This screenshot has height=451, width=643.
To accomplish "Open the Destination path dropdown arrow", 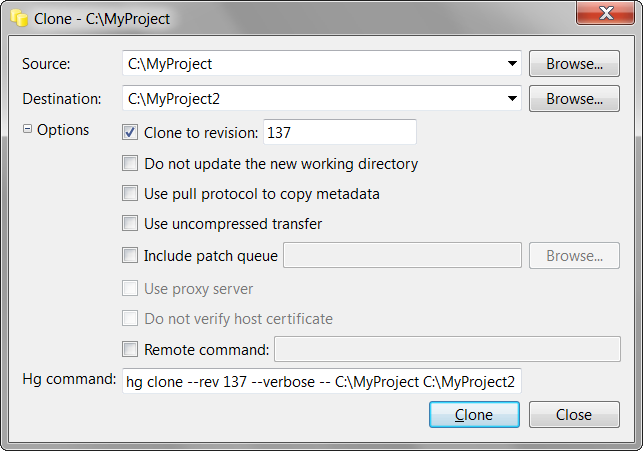I will pos(511,98).
